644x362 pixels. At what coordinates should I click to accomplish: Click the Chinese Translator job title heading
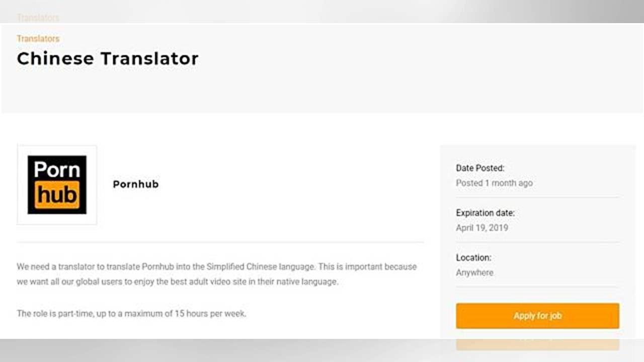pyautogui.click(x=107, y=59)
